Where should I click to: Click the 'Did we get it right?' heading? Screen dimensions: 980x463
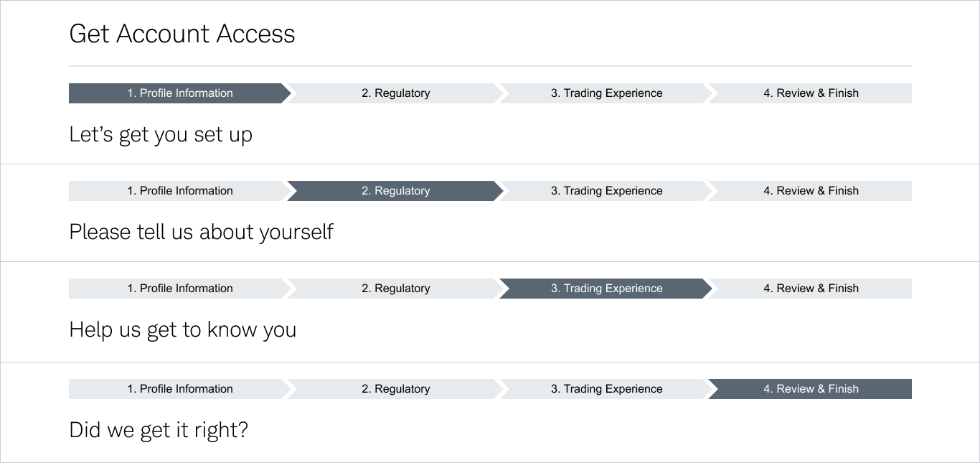pos(158,430)
